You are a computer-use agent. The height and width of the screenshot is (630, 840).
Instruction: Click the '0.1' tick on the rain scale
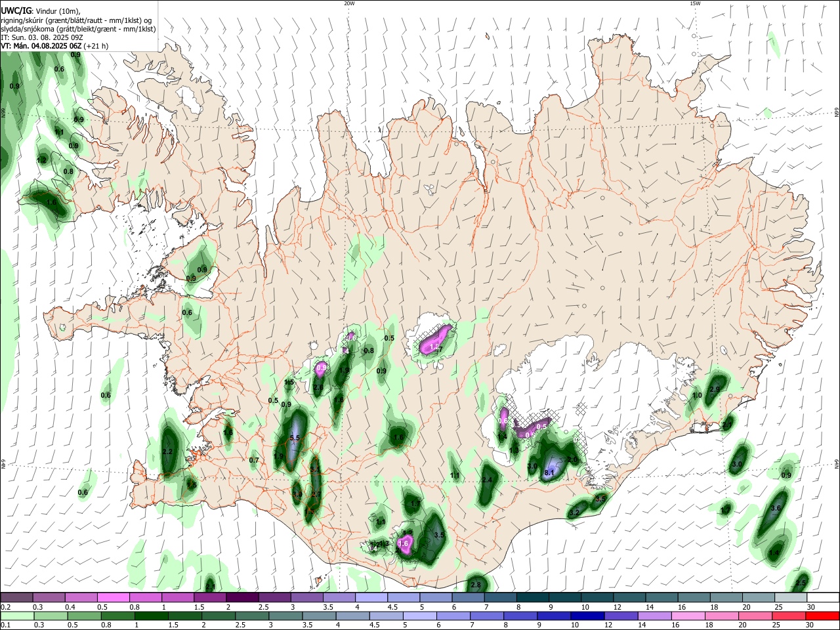click(5, 625)
